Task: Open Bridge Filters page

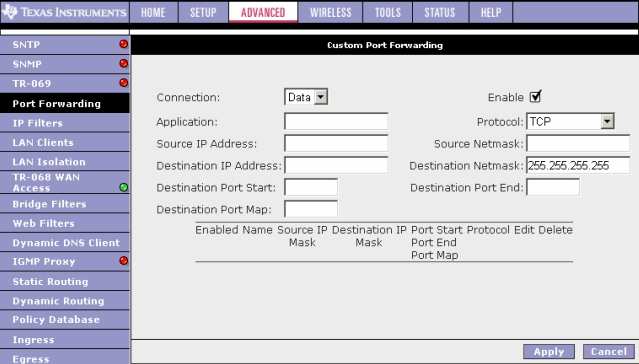Action: tap(64, 204)
